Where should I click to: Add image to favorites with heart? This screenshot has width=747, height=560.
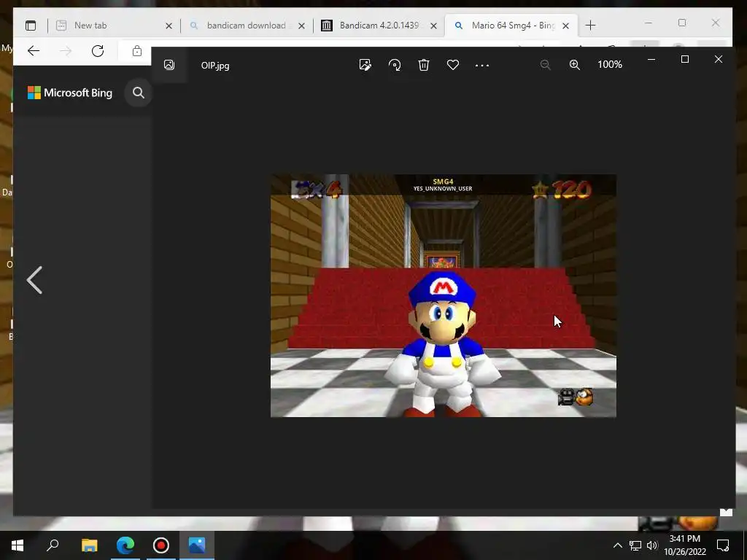[453, 65]
